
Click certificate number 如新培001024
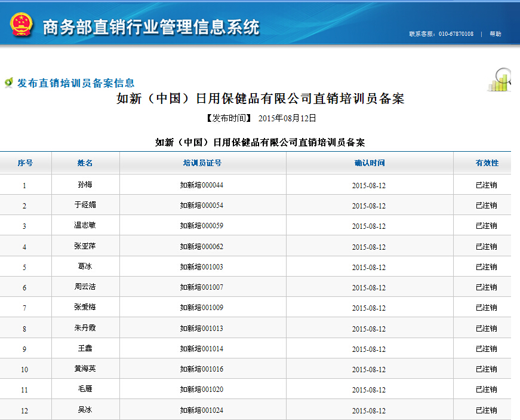click(x=202, y=410)
